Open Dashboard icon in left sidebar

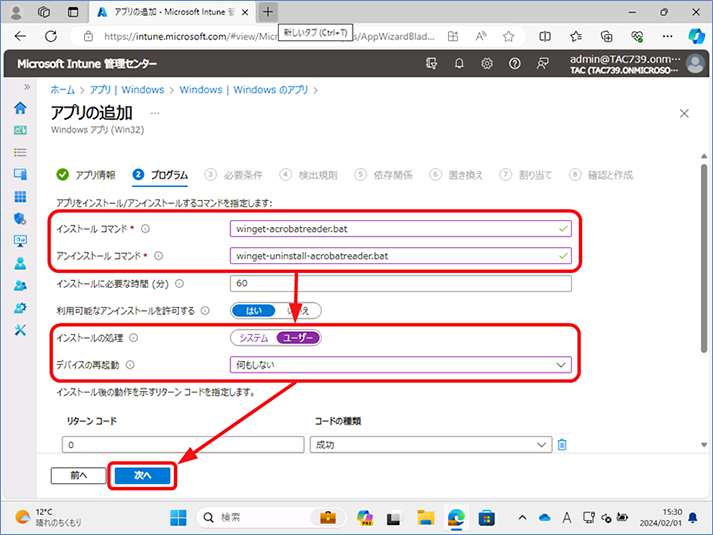click(x=20, y=130)
